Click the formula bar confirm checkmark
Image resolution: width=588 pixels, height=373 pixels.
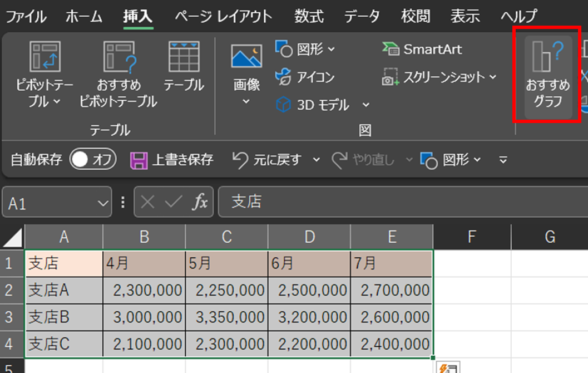[x=173, y=202]
